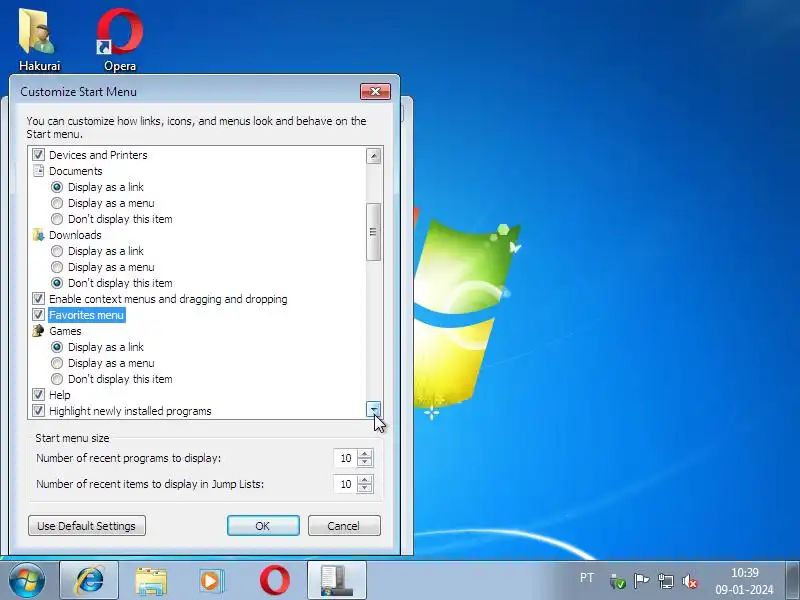Open the network tray icon

666,581
